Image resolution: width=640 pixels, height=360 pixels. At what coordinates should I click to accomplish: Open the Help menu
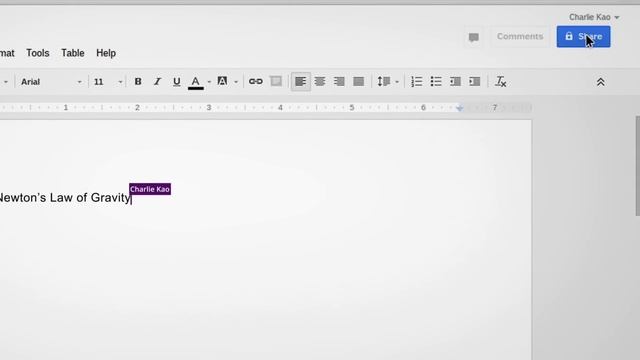tap(106, 53)
